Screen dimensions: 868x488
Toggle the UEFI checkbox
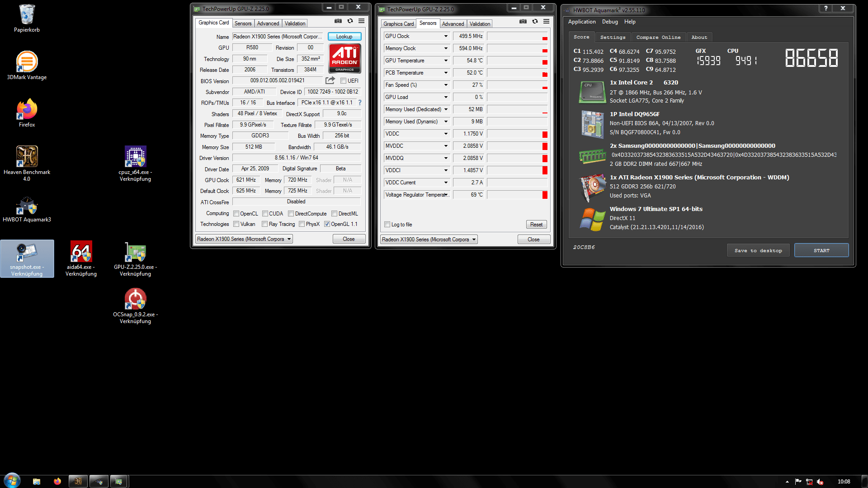(343, 81)
